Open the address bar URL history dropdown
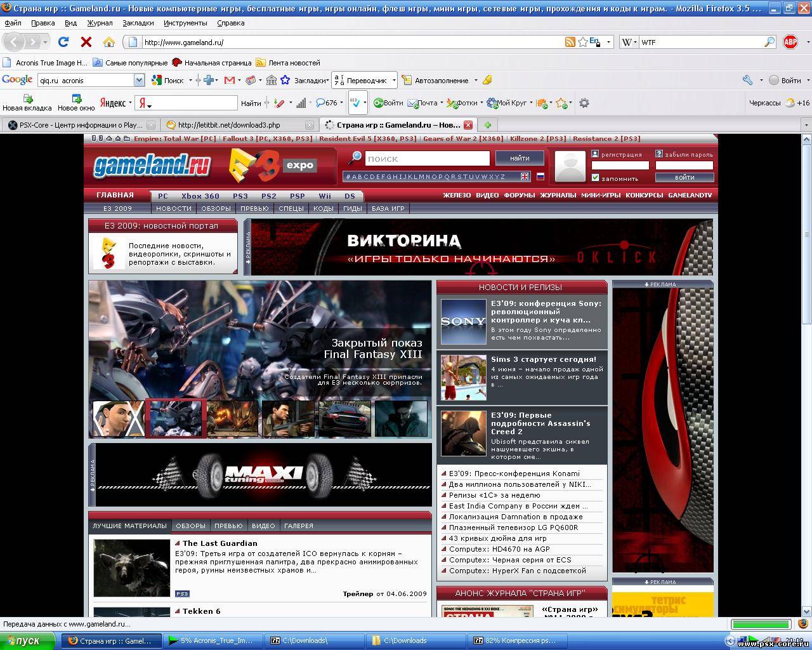The width and height of the screenshot is (812, 650). point(608,42)
